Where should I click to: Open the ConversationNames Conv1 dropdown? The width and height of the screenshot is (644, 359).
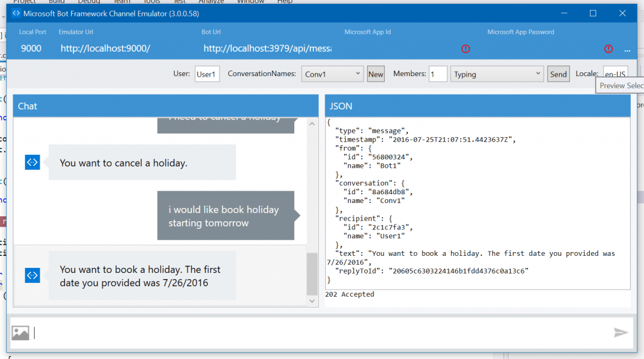(332, 74)
